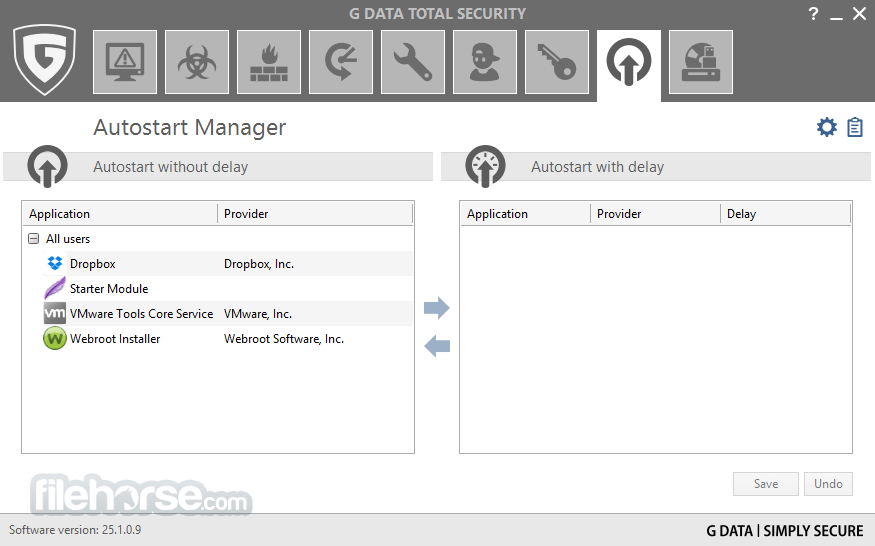Move item back with left arrow

coord(437,346)
